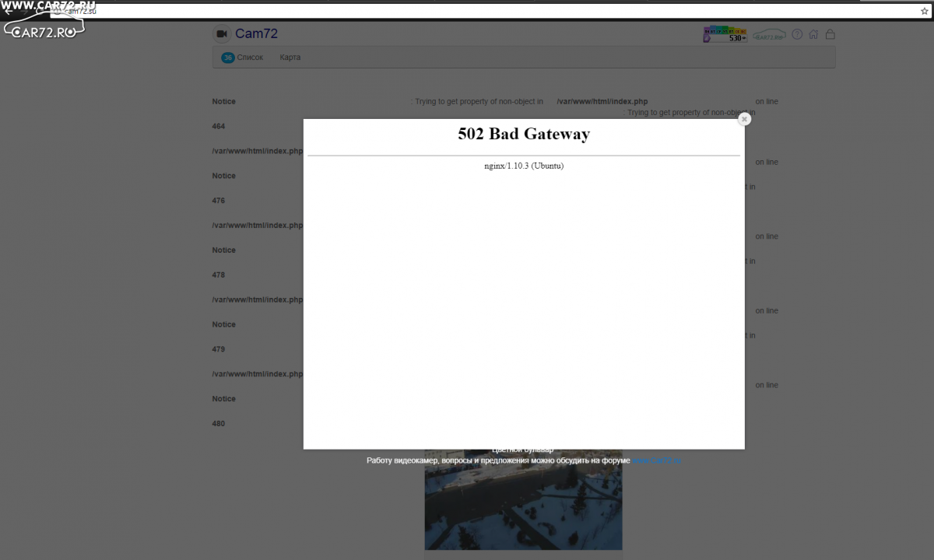Select the '502 Bad Gateway' heading
934x560 pixels.
coord(524,134)
